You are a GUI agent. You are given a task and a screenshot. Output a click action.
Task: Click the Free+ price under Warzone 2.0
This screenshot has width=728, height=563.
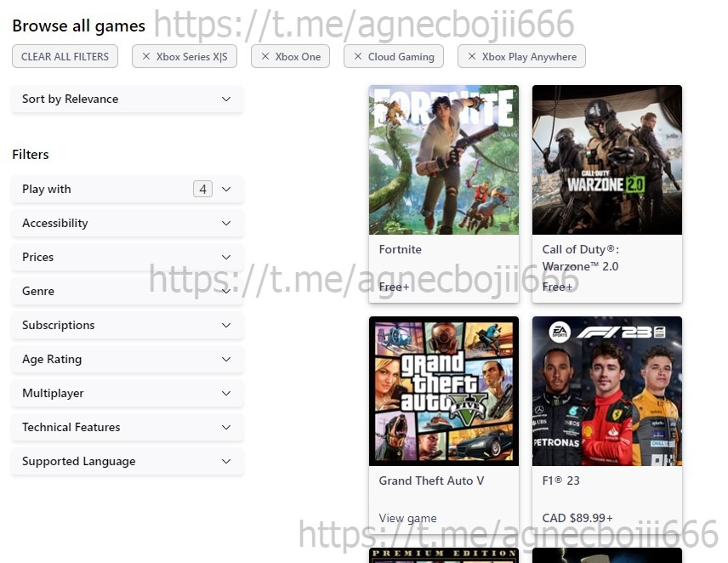[557, 287]
